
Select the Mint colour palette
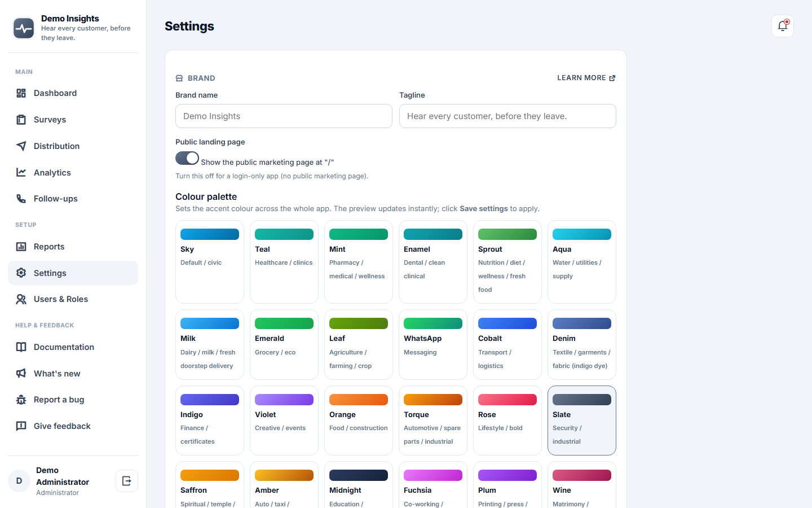click(x=359, y=262)
